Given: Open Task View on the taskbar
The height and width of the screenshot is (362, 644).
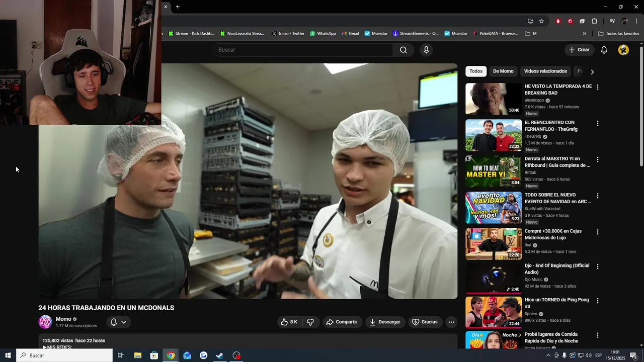Looking at the screenshot, I should click(121, 355).
